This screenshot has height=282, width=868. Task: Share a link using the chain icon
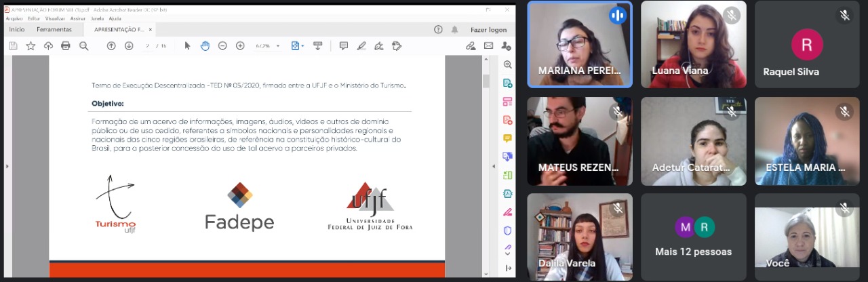pos(471,45)
